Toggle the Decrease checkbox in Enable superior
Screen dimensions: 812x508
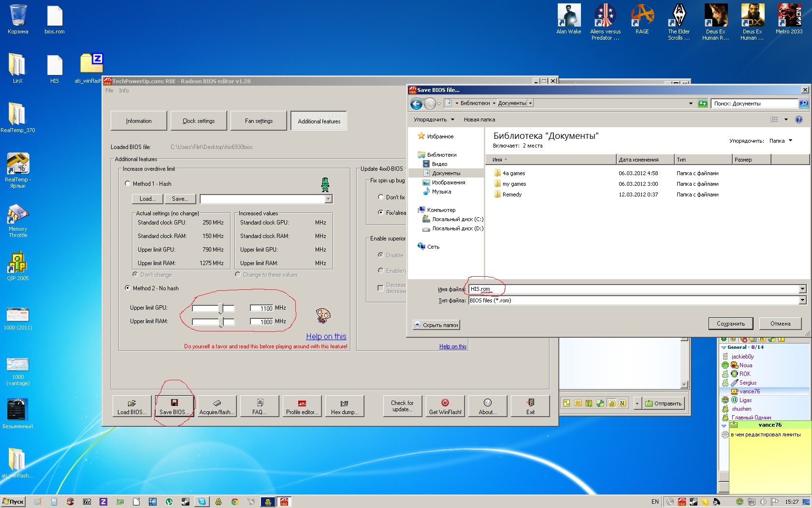click(380, 288)
